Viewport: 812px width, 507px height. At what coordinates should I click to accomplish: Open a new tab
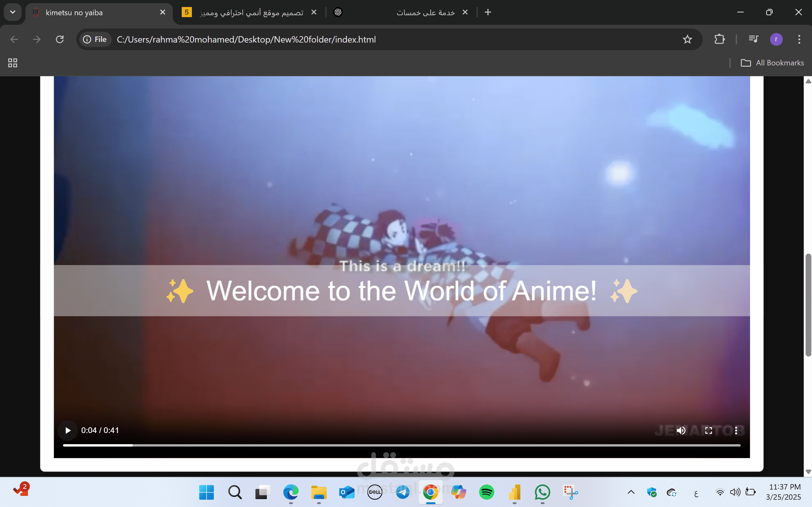coord(488,12)
